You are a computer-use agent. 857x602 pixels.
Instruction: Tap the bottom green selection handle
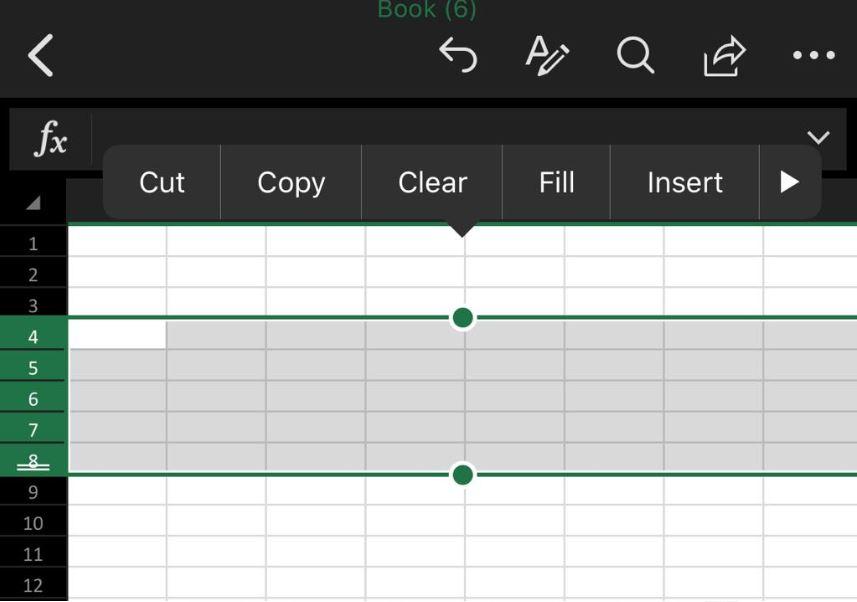463,475
